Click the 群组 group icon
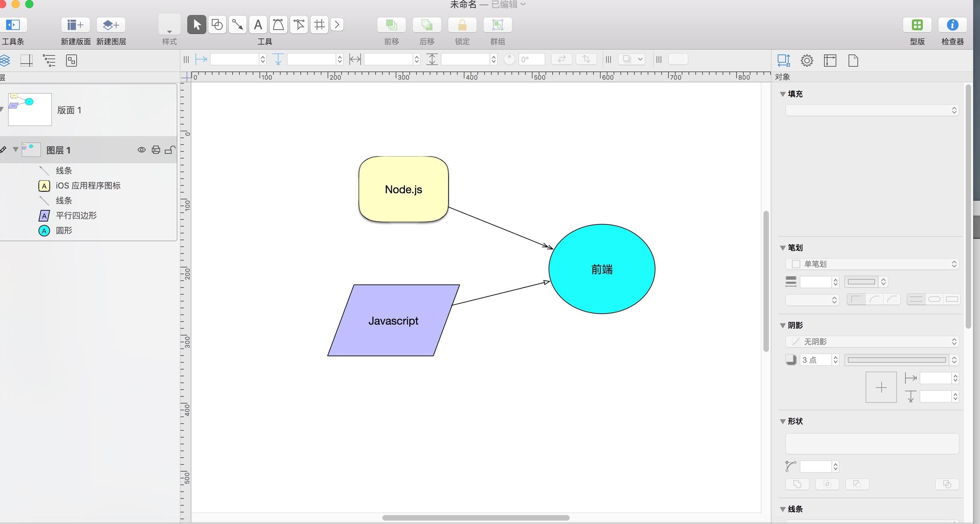Screen dimensions: 980x524 coord(497,24)
